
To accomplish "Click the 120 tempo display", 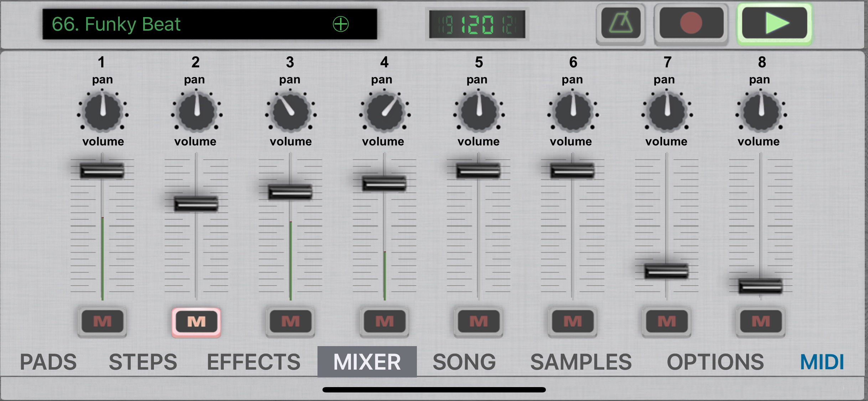I will click(477, 24).
